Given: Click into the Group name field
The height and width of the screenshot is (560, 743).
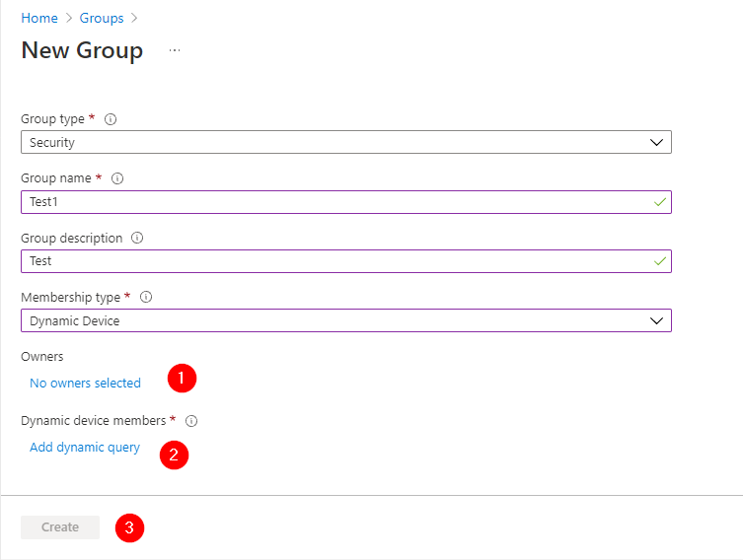Looking at the screenshot, I should [x=335, y=202].
